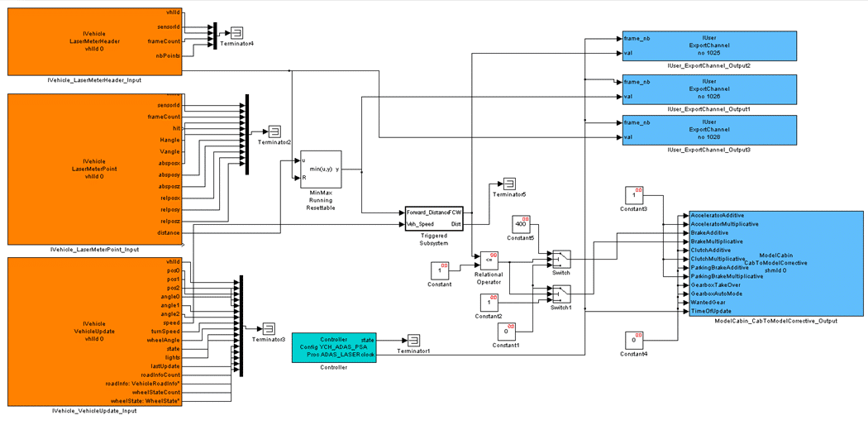The image size is (868, 425).
Task: Select the Triggered Subsystem block
Action: (x=433, y=218)
